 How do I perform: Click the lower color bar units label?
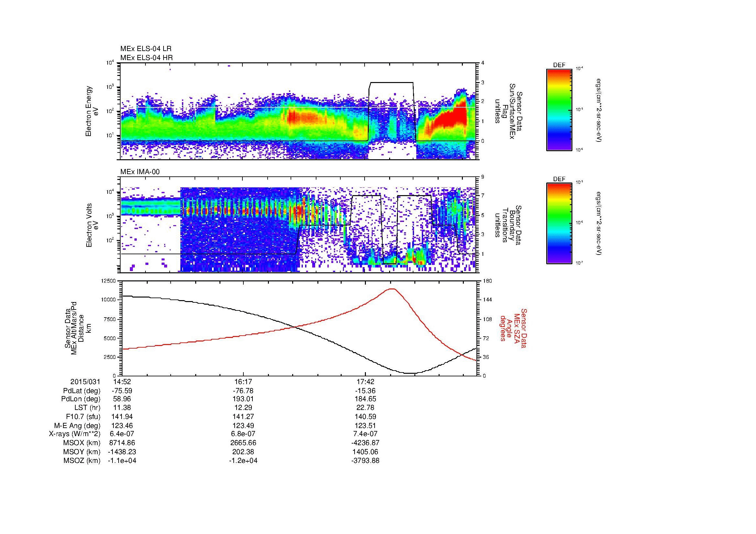coord(598,224)
